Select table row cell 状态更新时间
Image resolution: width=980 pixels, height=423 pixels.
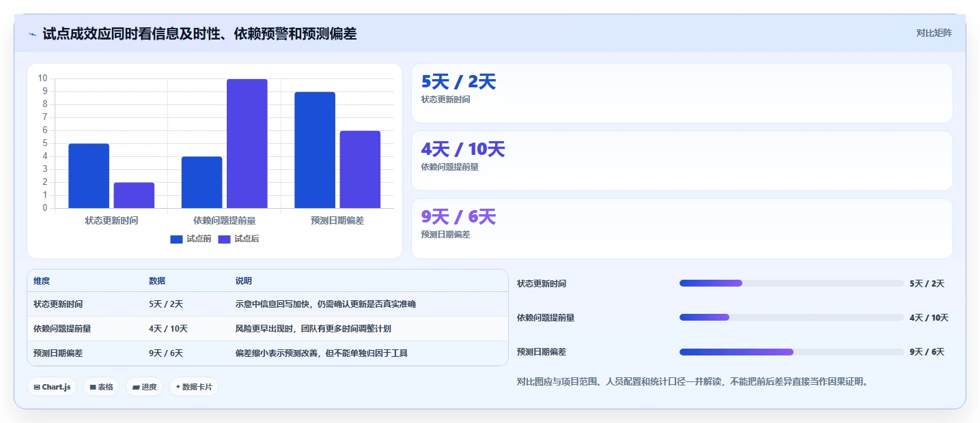58,304
